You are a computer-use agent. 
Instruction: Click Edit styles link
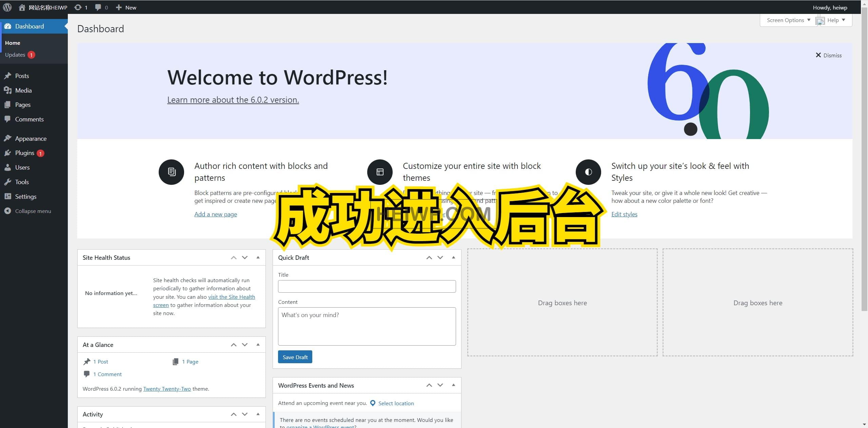(x=624, y=214)
